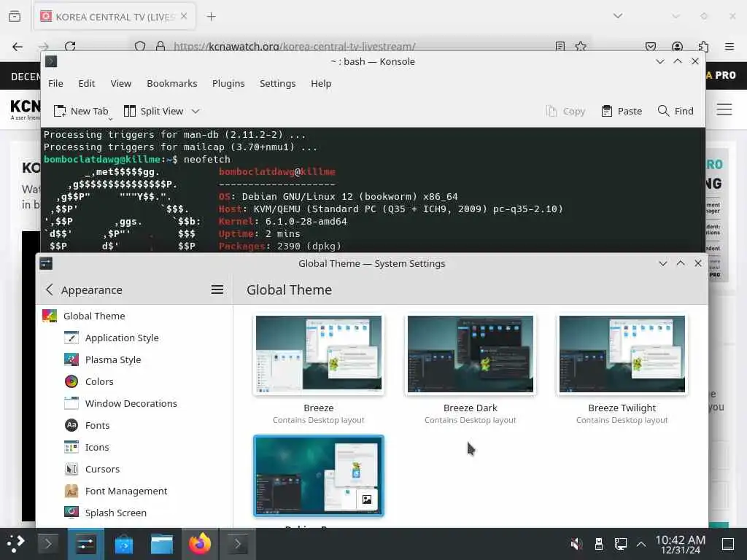Open the Font Management icon
This screenshot has height=560, width=747.
(71, 491)
